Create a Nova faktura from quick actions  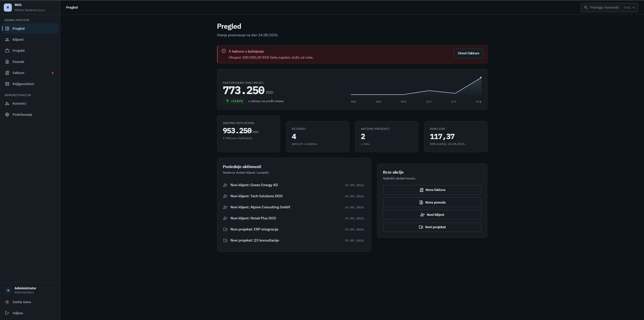(x=432, y=190)
